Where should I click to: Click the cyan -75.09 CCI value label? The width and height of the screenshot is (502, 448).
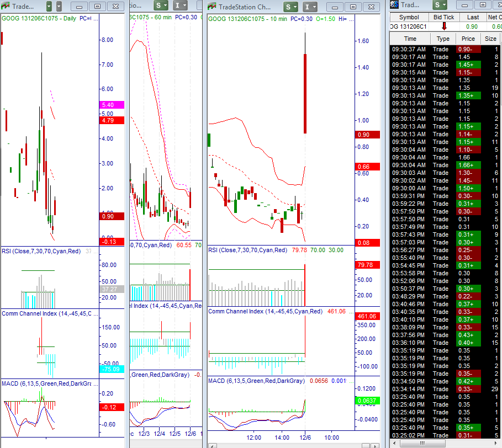(x=112, y=369)
